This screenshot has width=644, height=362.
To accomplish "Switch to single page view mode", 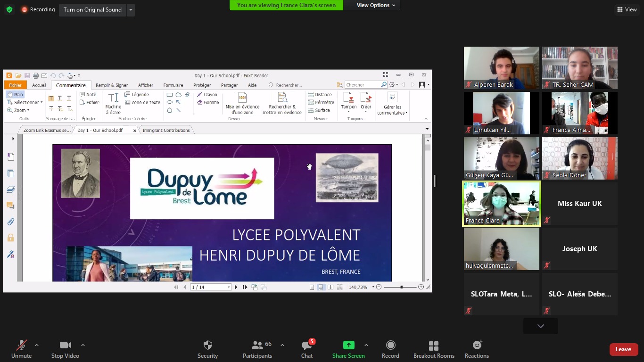I will pos(312,287).
